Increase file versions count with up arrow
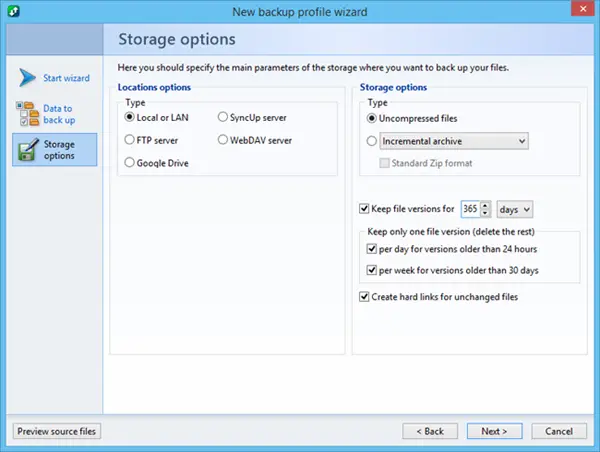Viewport: 600px width, 452px height. [485, 205]
